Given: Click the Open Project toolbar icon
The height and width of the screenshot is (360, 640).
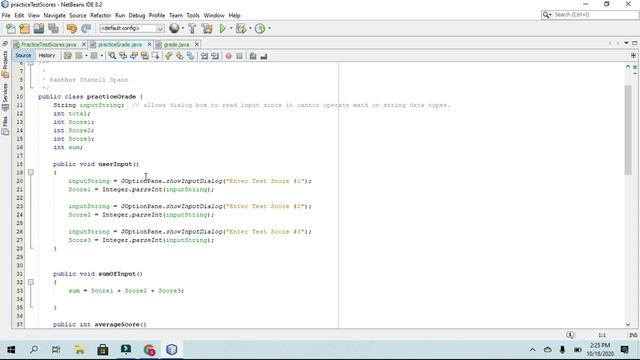Looking at the screenshot, I should click(x=39, y=29).
